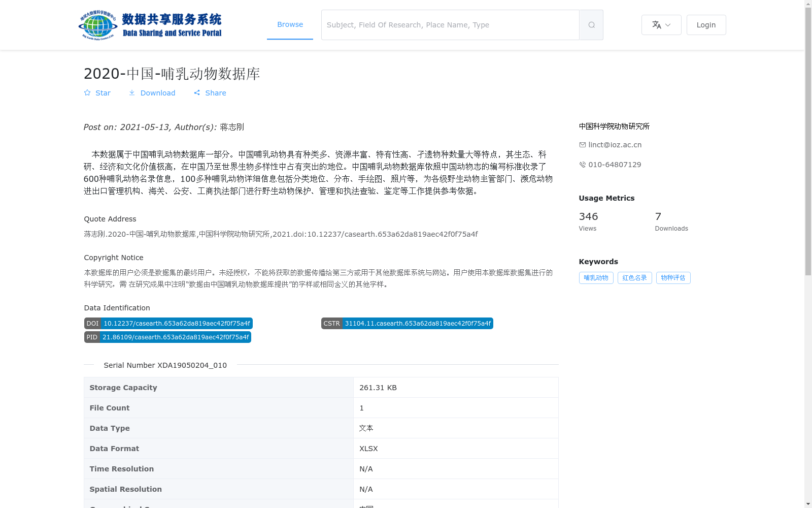Click the scrollbar up arrow

pyautogui.click(x=808, y=4)
